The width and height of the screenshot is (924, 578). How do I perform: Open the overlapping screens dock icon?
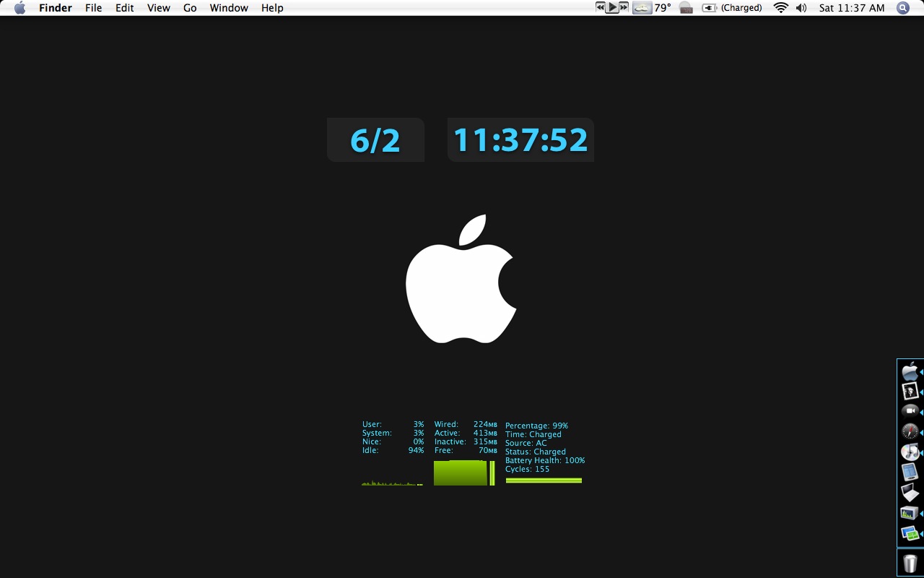(x=910, y=534)
